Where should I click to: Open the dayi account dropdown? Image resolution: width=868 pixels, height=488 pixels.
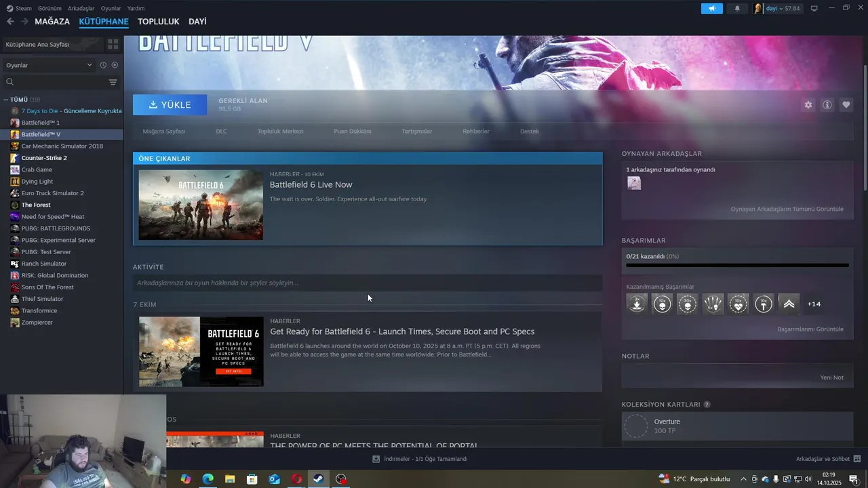777,8
